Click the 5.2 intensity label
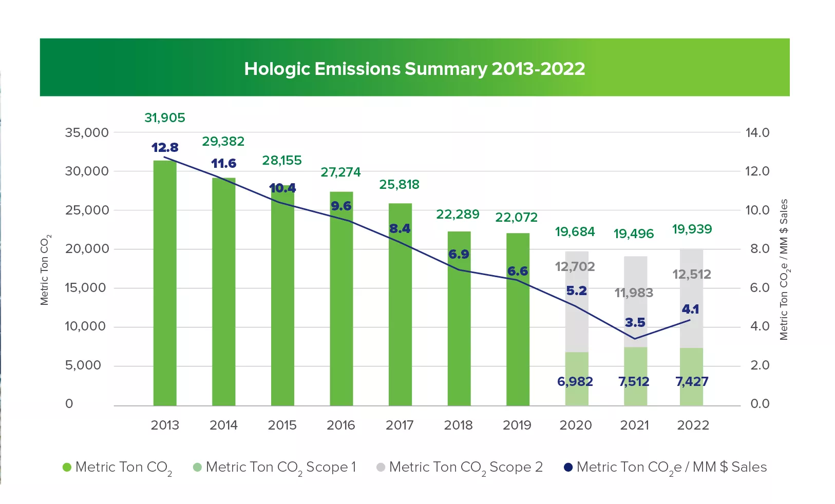The height and width of the screenshot is (504, 835). point(577,291)
